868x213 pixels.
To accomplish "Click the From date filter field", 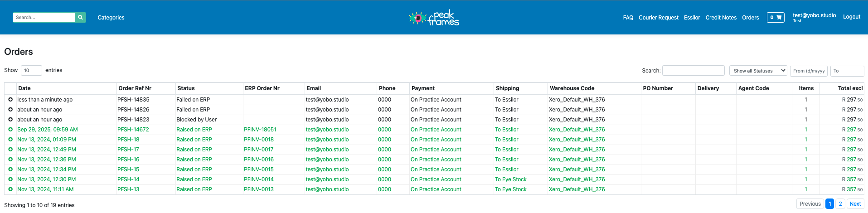I will click(809, 71).
